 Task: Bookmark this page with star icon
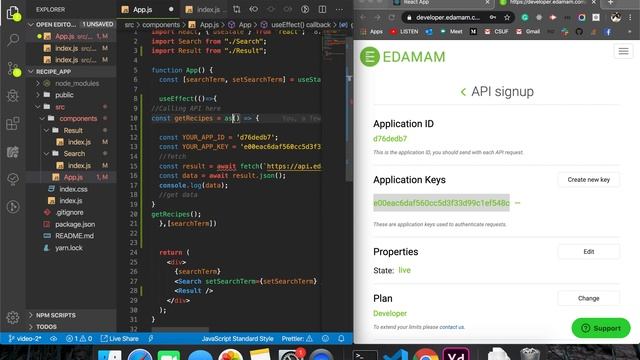[x=507, y=18]
